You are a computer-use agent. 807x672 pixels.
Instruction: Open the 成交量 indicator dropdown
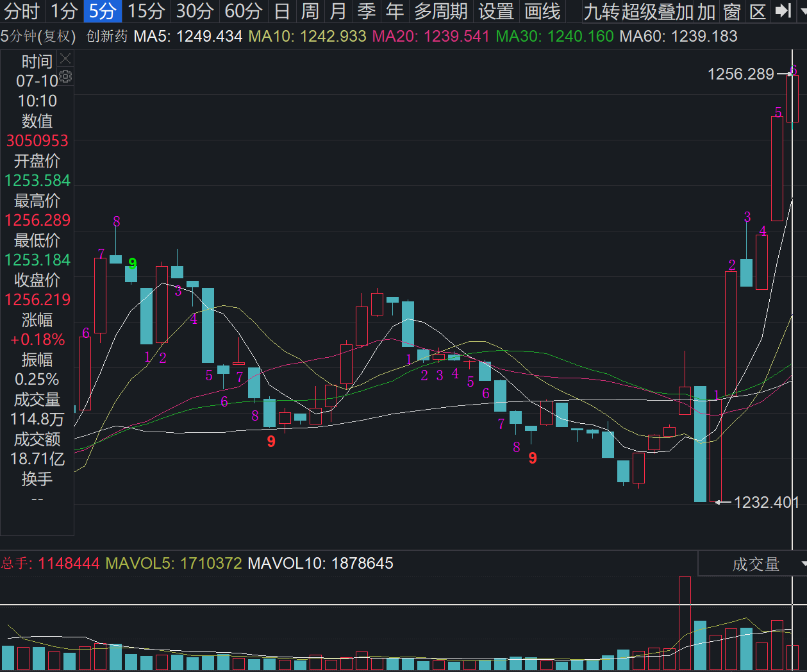point(753,564)
